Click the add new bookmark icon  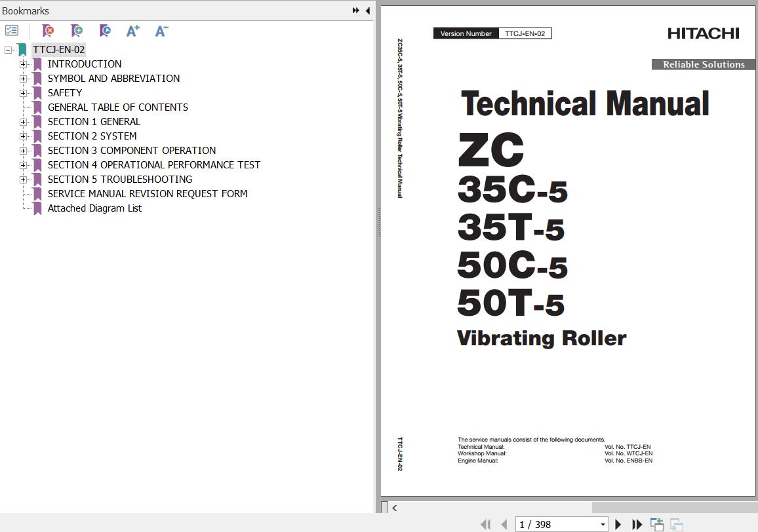point(76,31)
